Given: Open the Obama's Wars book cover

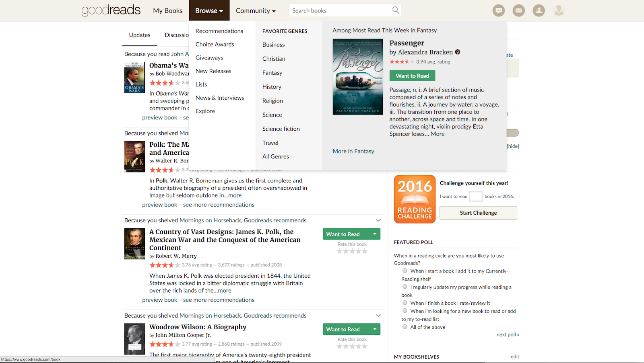Looking at the screenshot, I should click(x=134, y=78).
